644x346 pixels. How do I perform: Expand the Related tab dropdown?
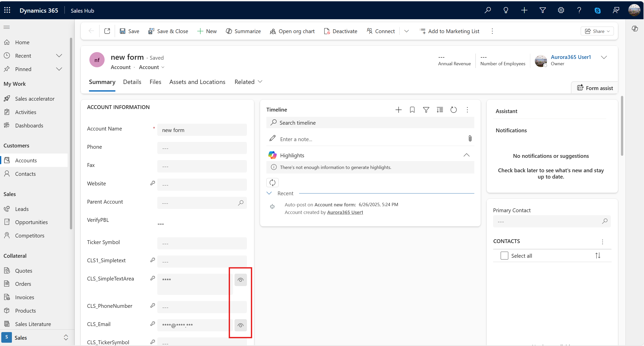(248, 82)
